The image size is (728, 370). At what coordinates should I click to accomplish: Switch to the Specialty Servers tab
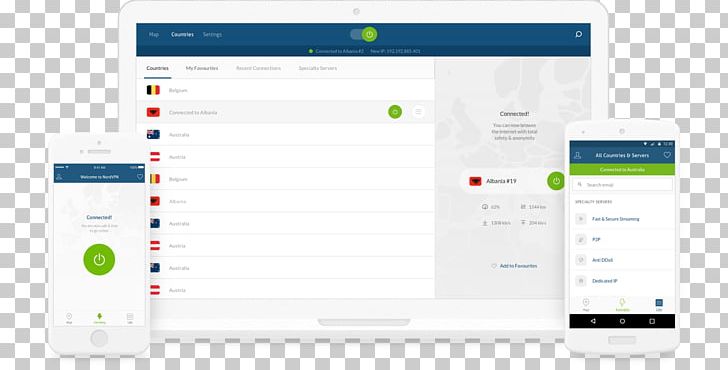point(318,68)
